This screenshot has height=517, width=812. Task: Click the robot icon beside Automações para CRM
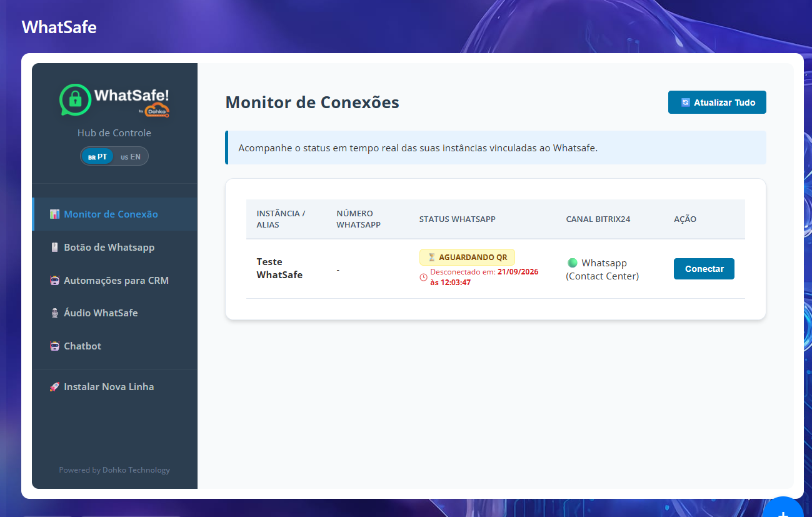coord(54,281)
